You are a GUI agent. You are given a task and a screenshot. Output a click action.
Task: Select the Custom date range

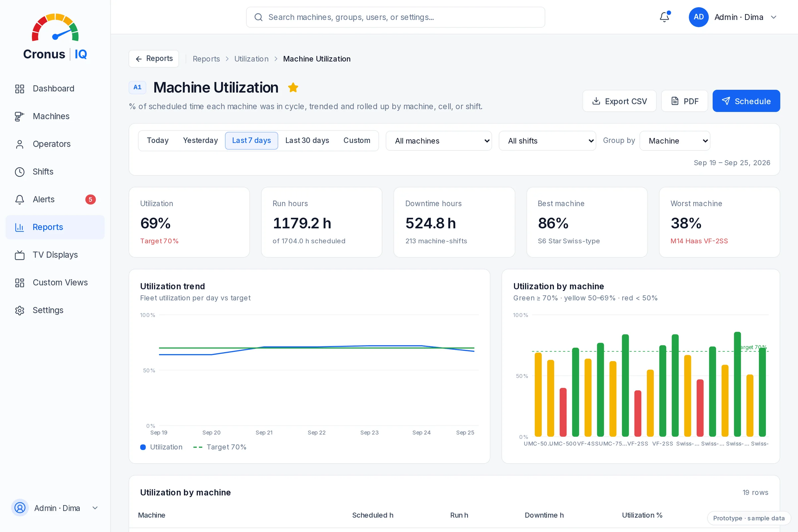356,140
